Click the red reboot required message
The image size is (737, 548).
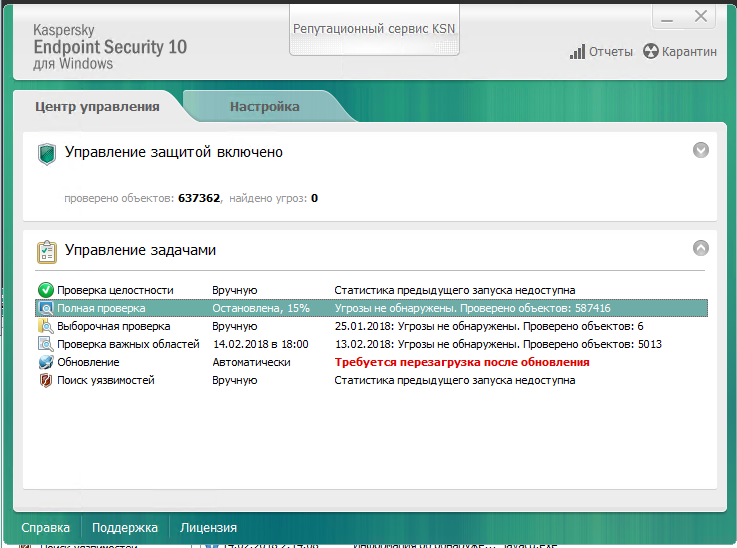click(462, 362)
